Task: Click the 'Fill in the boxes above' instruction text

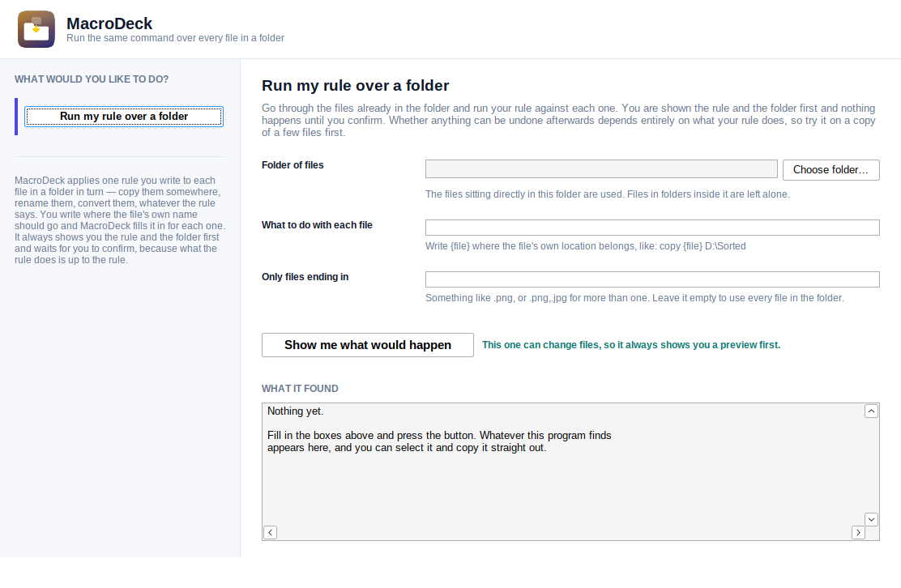Action: coord(439,441)
